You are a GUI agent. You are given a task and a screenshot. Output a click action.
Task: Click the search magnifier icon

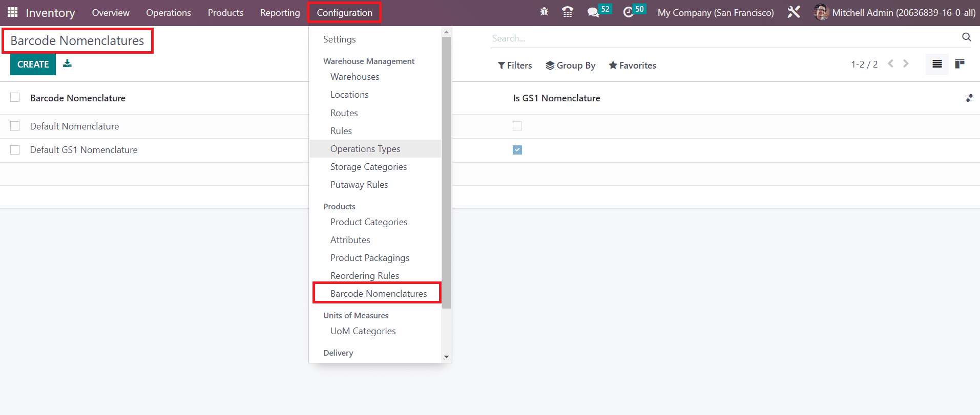coord(966,37)
